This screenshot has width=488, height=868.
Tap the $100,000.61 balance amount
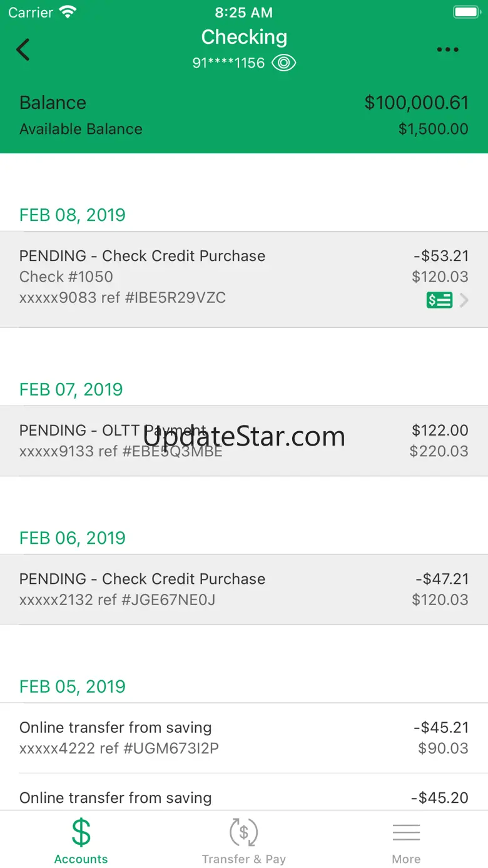[417, 103]
